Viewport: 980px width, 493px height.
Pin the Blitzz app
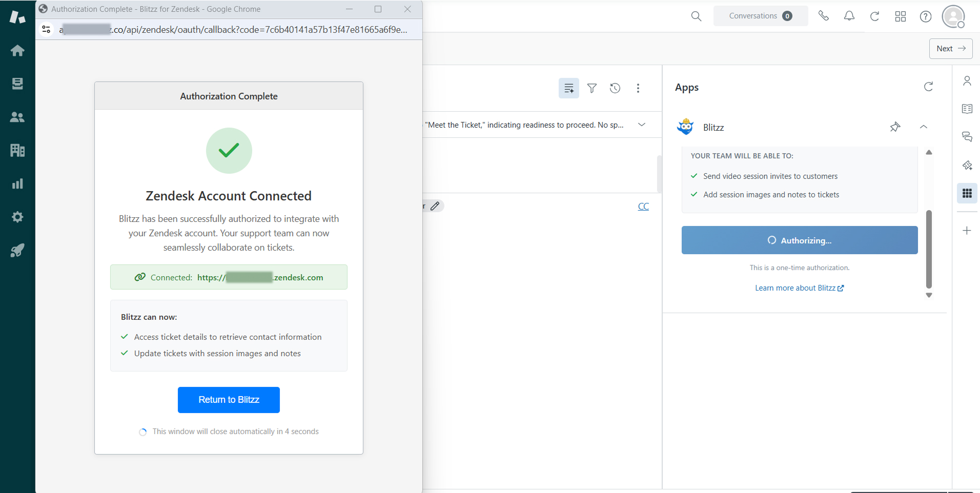tap(895, 127)
